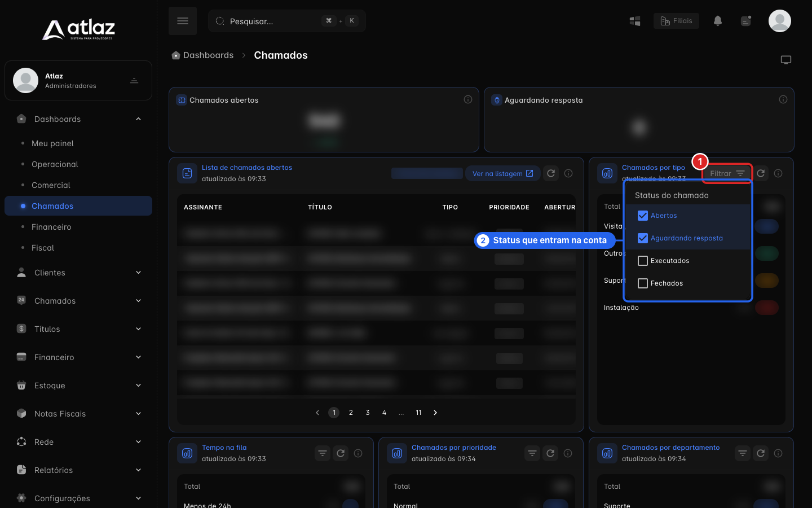This screenshot has width=812, height=508.
Task: Expand the Relatórios sidebar menu
Action: coord(78,470)
